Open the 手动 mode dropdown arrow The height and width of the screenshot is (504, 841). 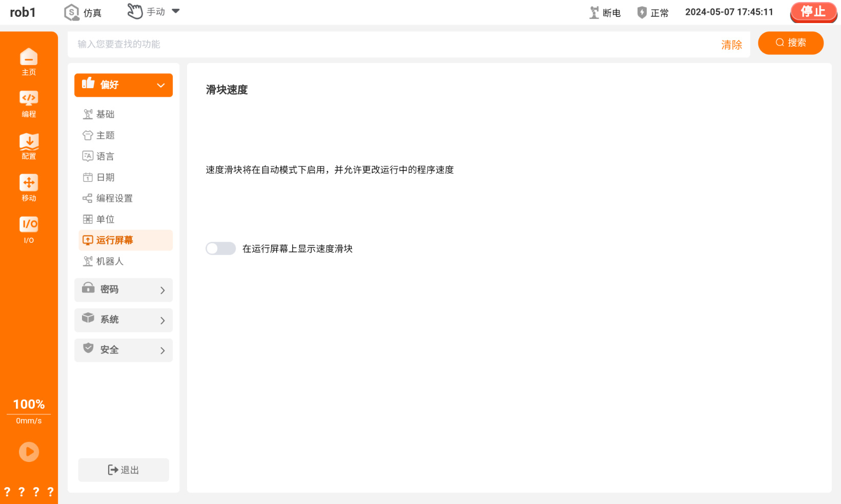[176, 11]
